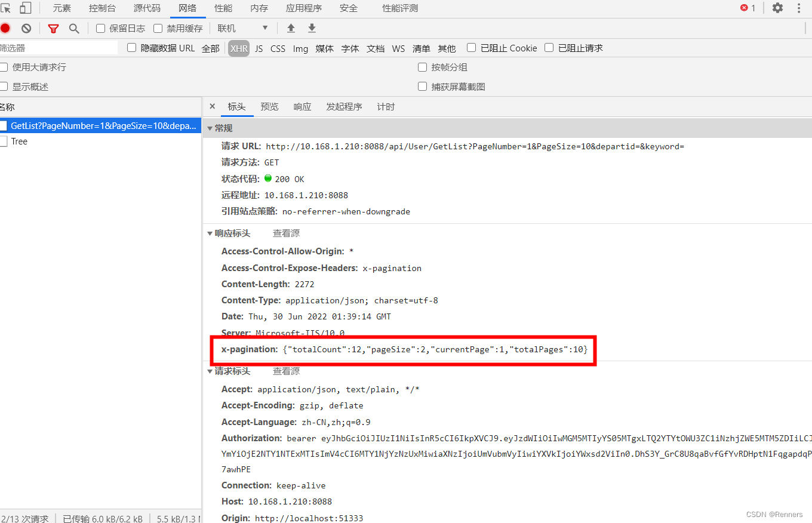812x523 pixels.
Task: Filter requests by WS
Action: (x=398, y=48)
